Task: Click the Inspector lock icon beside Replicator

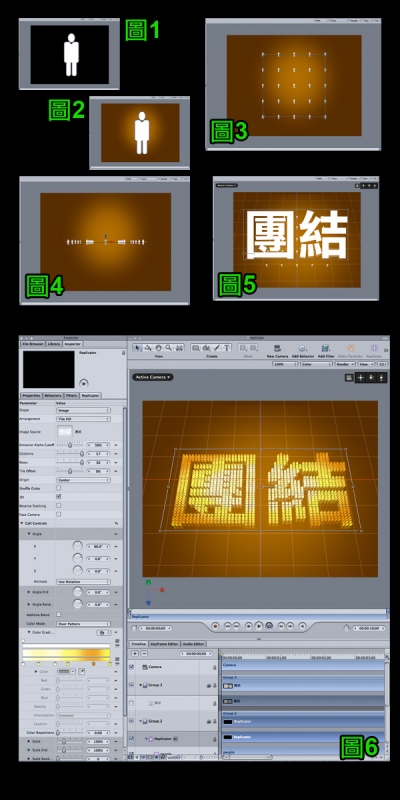Action: (x=123, y=353)
